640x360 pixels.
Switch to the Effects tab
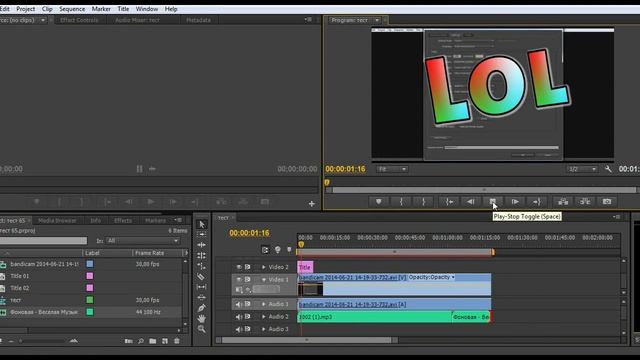point(123,220)
